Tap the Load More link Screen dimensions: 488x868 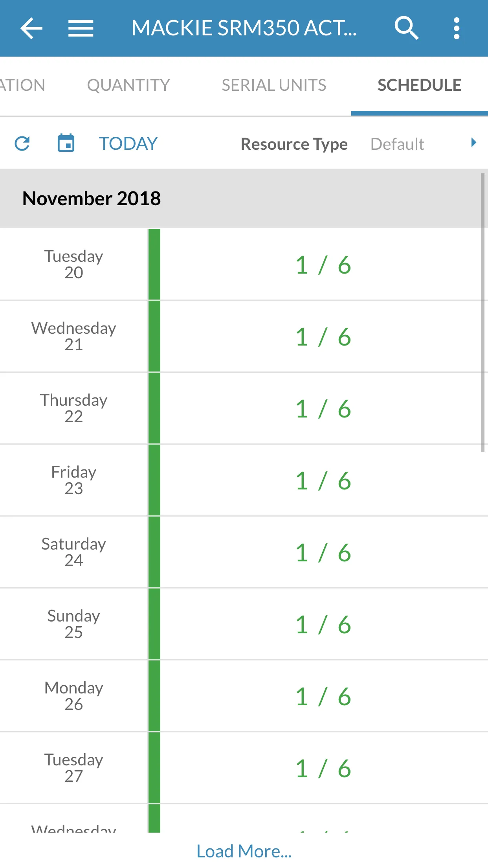pos(244,851)
